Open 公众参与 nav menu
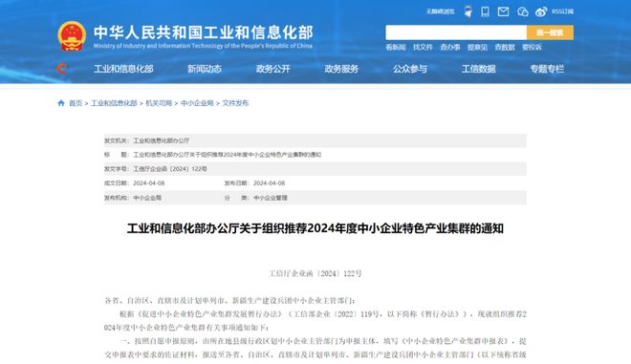 point(410,69)
